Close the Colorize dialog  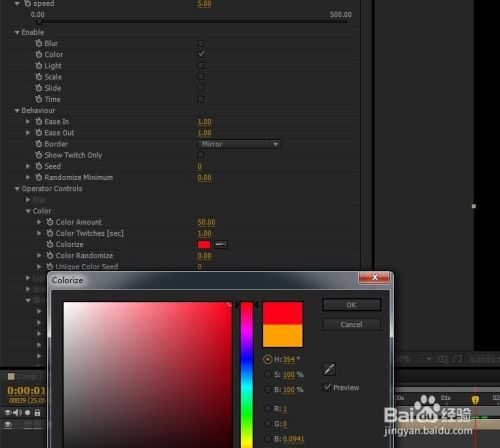pos(374,277)
